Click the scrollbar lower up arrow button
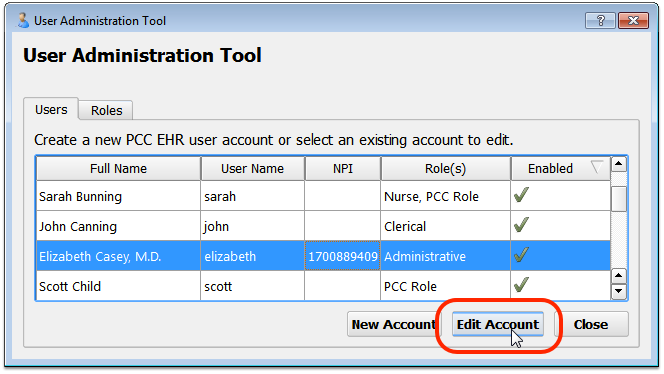This screenshot has width=664, height=374. [x=619, y=276]
